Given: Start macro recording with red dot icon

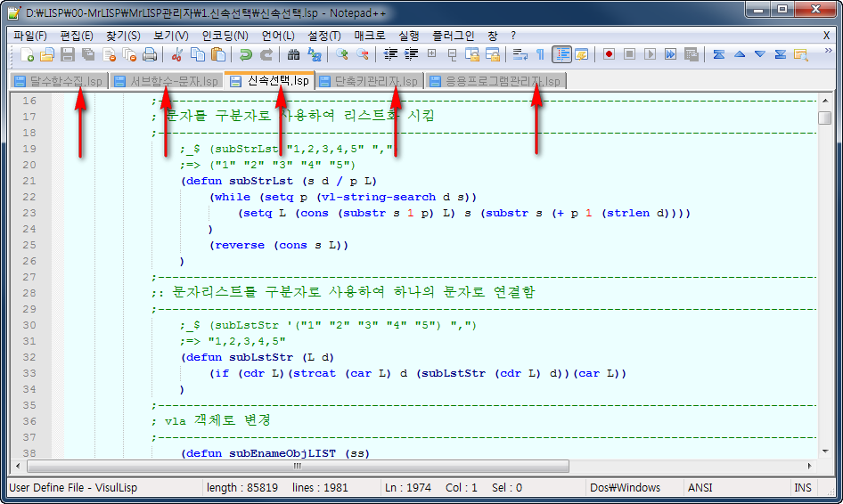Looking at the screenshot, I should tap(609, 54).
